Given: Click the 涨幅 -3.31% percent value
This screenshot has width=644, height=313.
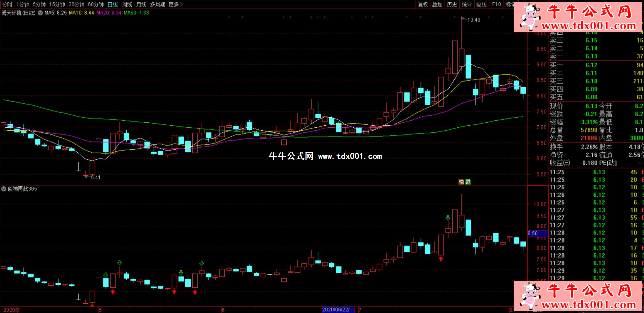Looking at the screenshot, I should (588, 122).
